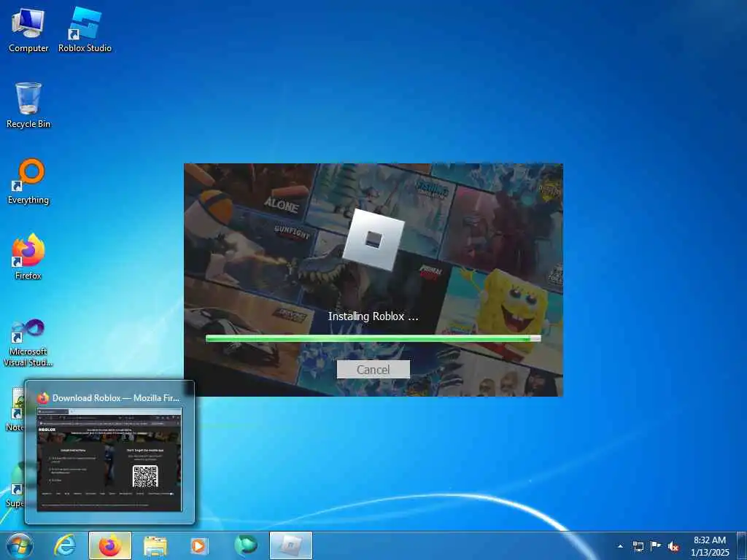Open the clock showing 8:32 AM
Screen dimensions: 747x560
coord(710,545)
